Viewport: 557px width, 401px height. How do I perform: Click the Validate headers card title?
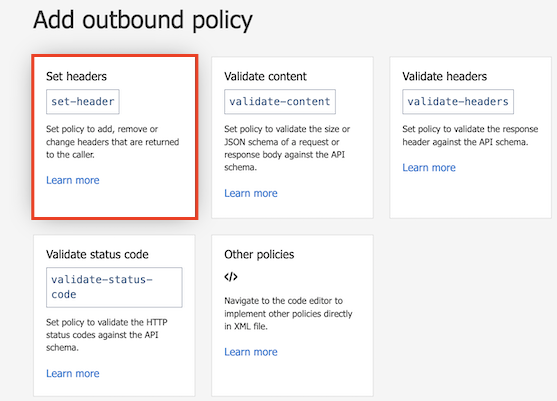coord(445,76)
